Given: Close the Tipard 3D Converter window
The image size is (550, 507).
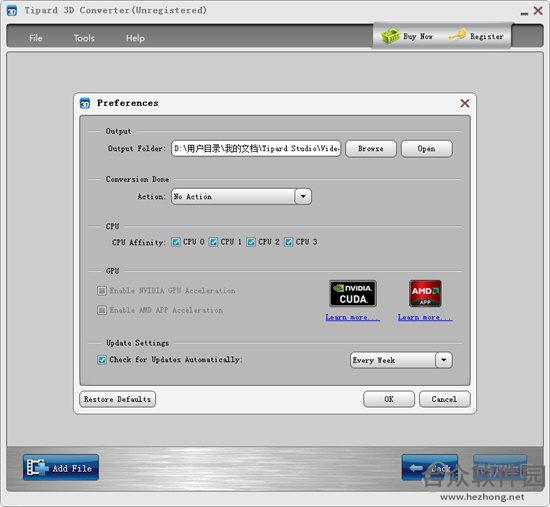Looking at the screenshot, I should [538, 11].
